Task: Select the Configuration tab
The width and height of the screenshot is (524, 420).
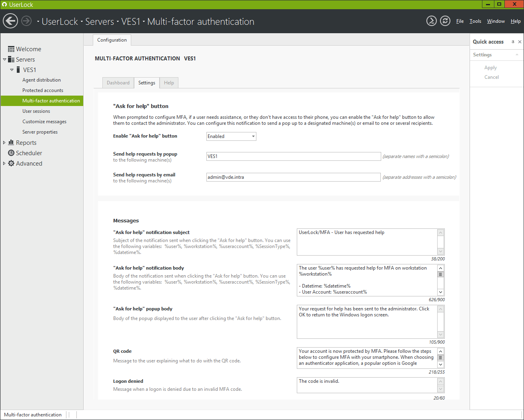Action: (x=112, y=40)
